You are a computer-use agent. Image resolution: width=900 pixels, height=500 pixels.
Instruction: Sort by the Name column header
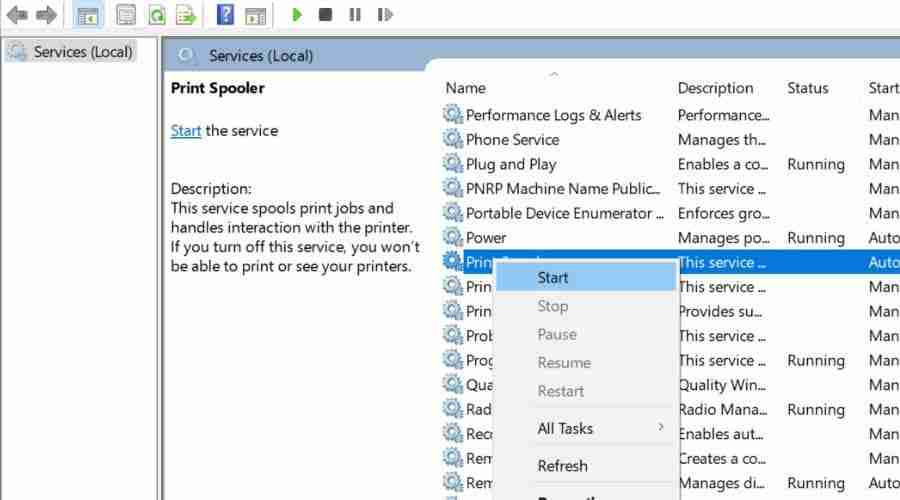(x=465, y=88)
